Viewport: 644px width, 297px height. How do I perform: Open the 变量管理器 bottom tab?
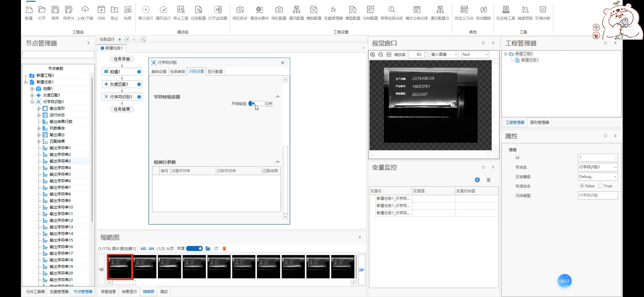coord(59,292)
